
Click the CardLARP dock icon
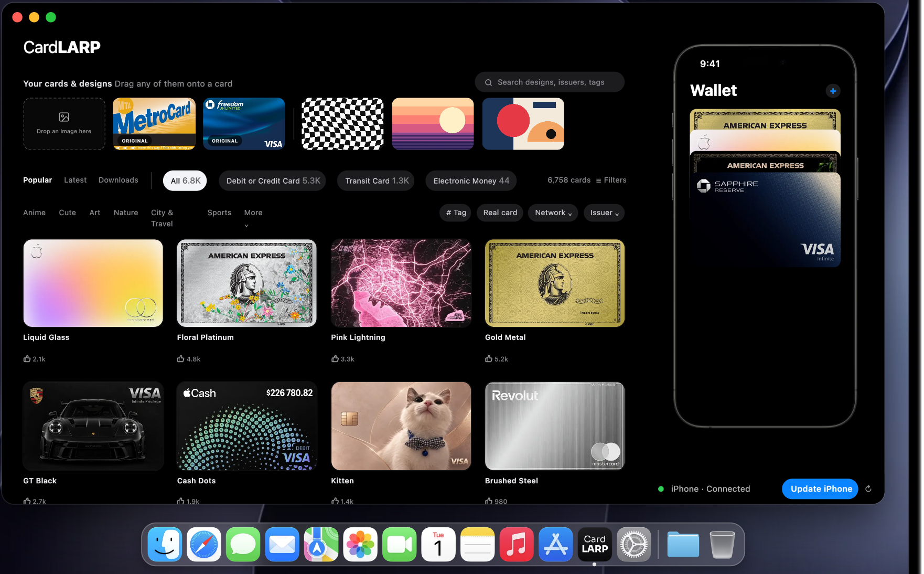click(595, 544)
